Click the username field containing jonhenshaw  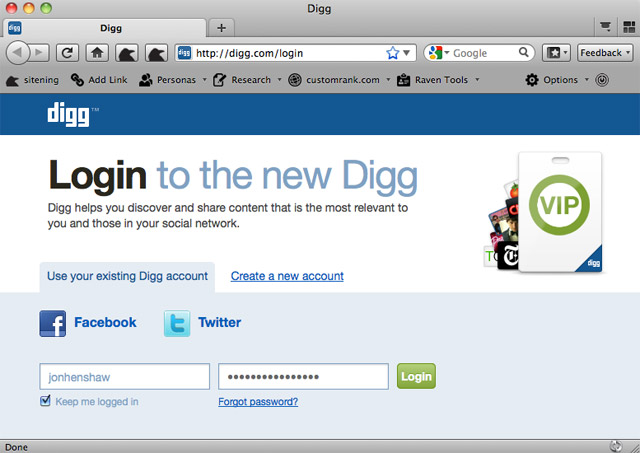pyautogui.click(x=124, y=376)
